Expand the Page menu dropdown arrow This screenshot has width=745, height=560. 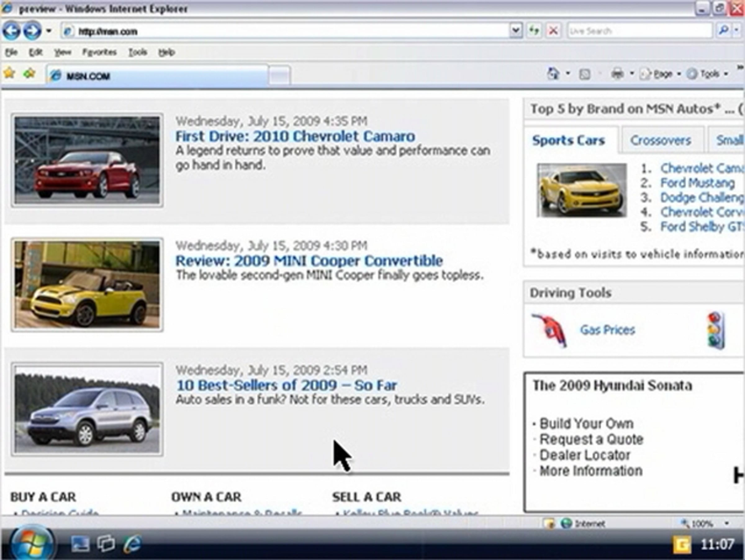[x=679, y=74]
